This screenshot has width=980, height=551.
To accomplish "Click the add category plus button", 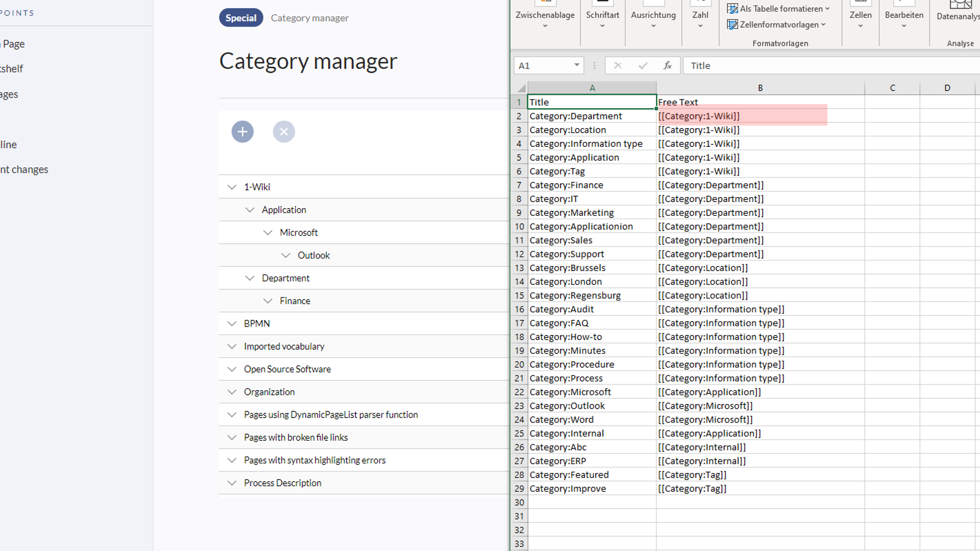I will coord(242,132).
